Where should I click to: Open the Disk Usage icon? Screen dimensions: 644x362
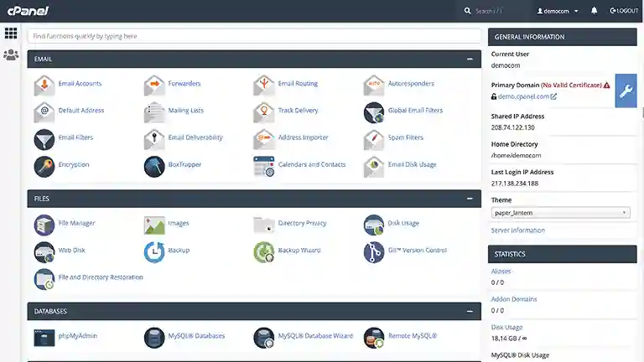(x=374, y=225)
